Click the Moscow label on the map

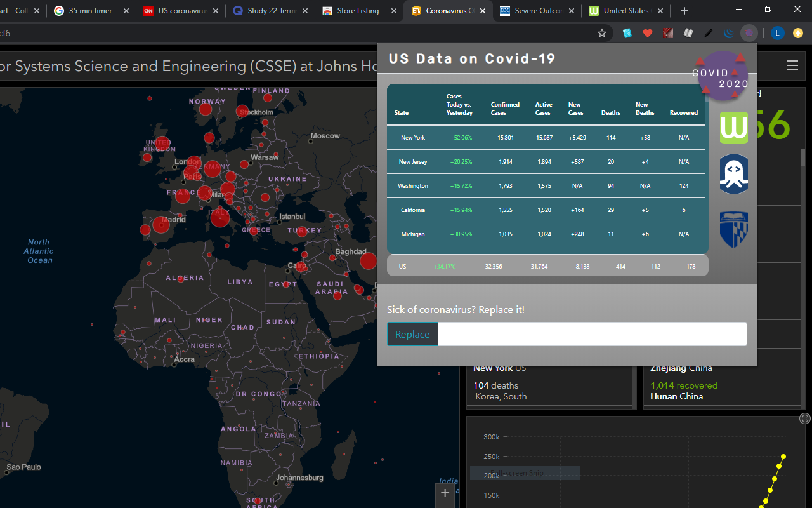pyautogui.click(x=325, y=136)
